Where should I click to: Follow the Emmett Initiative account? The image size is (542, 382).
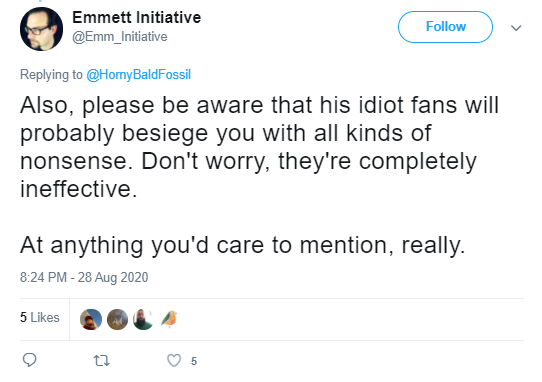click(445, 27)
